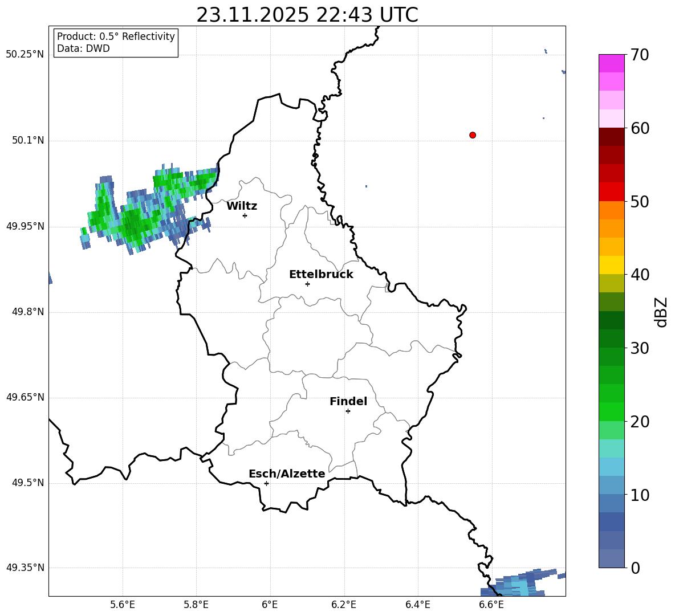
Task: Click the Findel station cross marker
Action: coord(348,411)
